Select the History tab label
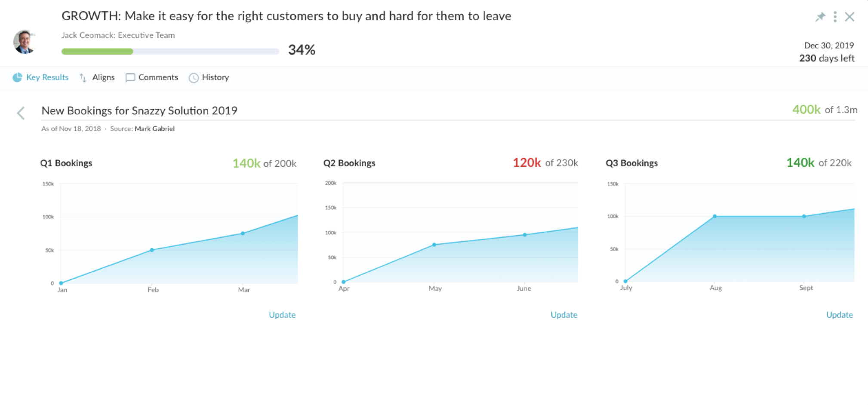The height and width of the screenshot is (405, 868). [215, 77]
